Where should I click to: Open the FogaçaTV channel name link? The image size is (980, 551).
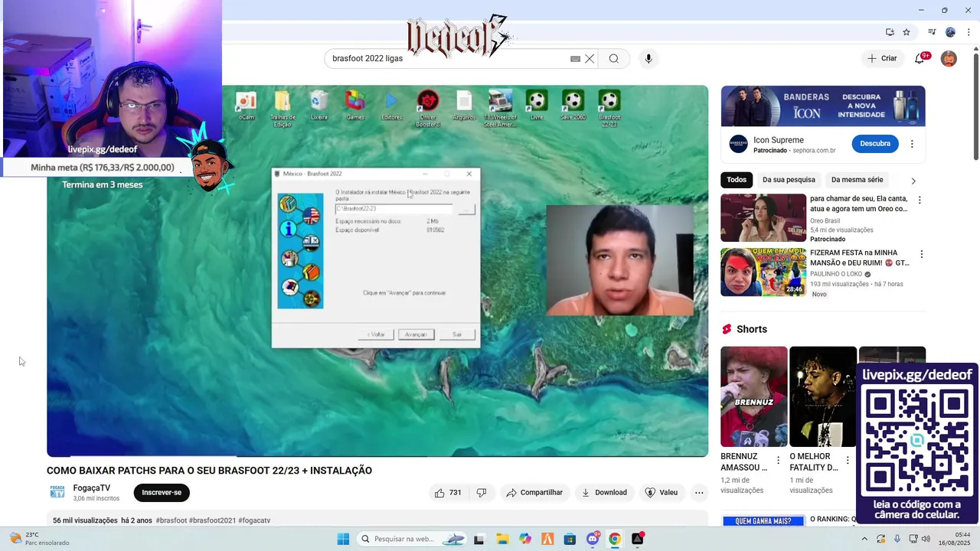point(92,488)
